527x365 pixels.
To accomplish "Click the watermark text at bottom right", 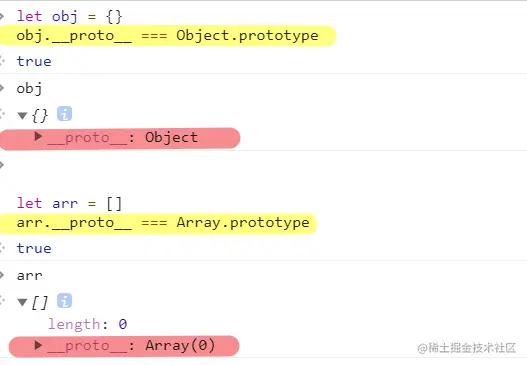I will (467, 348).
